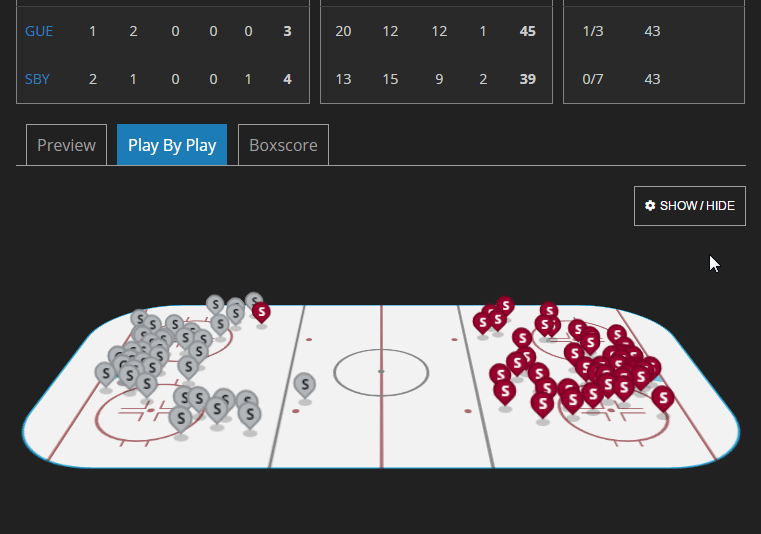Select the red marker just inside the right blue line
Image resolution: width=761 pixels, height=534 pixels.
482,323
